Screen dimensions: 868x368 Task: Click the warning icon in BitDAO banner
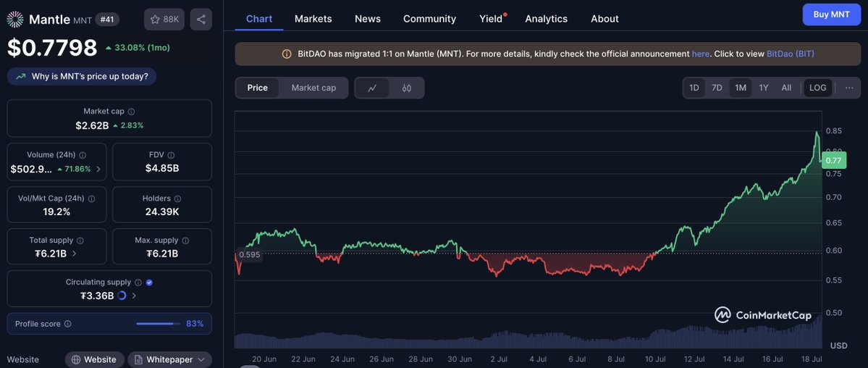287,54
